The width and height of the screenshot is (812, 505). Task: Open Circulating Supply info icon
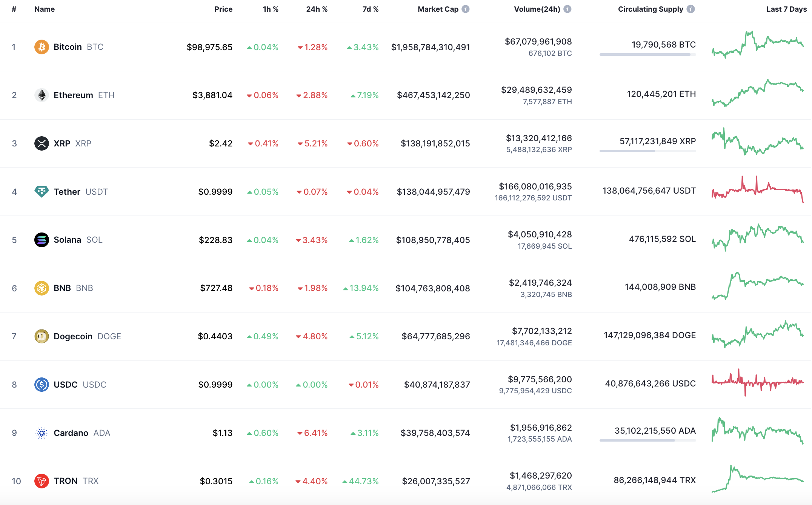coord(691,9)
